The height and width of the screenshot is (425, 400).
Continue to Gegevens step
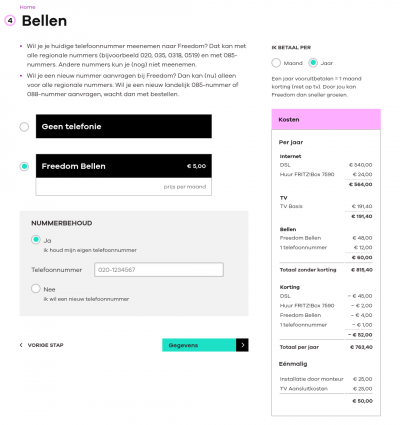tap(205, 345)
